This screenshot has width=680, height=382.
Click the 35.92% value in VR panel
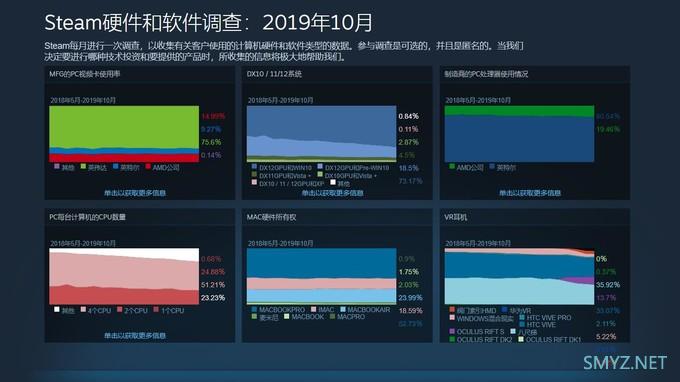(x=608, y=285)
